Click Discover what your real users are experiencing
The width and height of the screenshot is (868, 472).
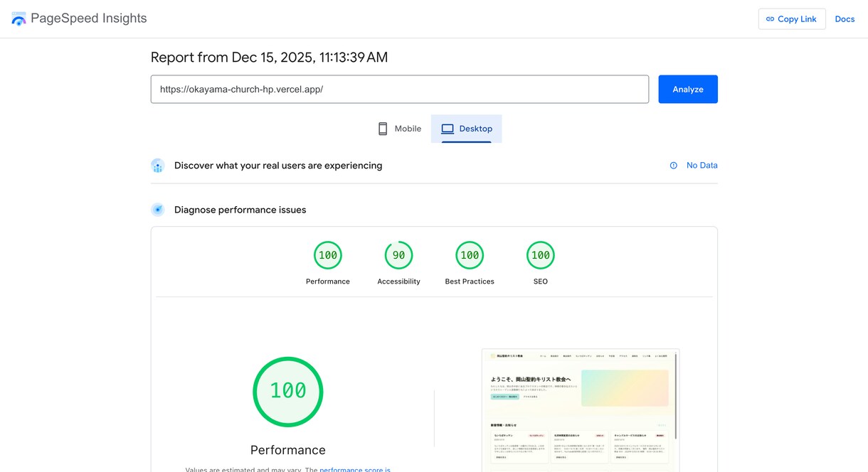[x=278, y=166]
